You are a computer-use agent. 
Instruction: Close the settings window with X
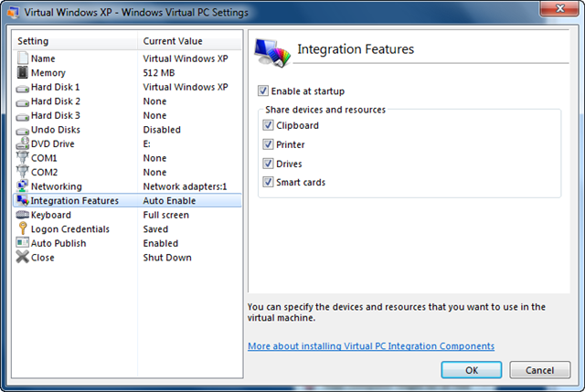coord(559,8)
